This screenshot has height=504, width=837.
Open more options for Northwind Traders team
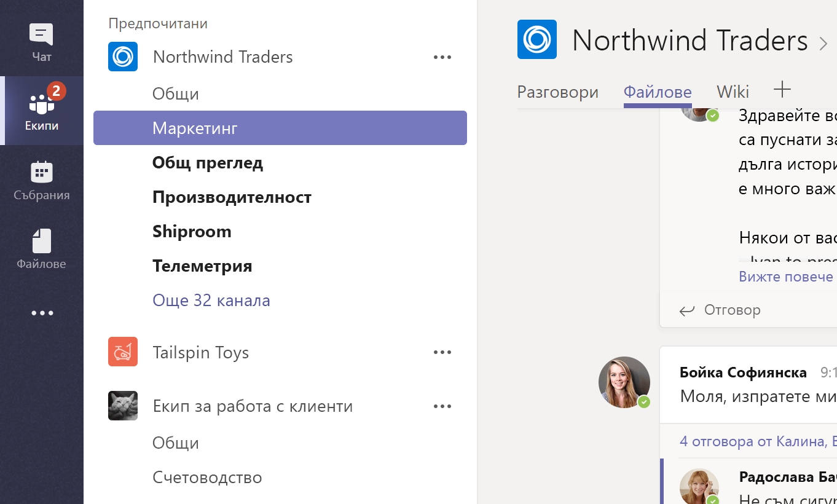click(442, 57)
